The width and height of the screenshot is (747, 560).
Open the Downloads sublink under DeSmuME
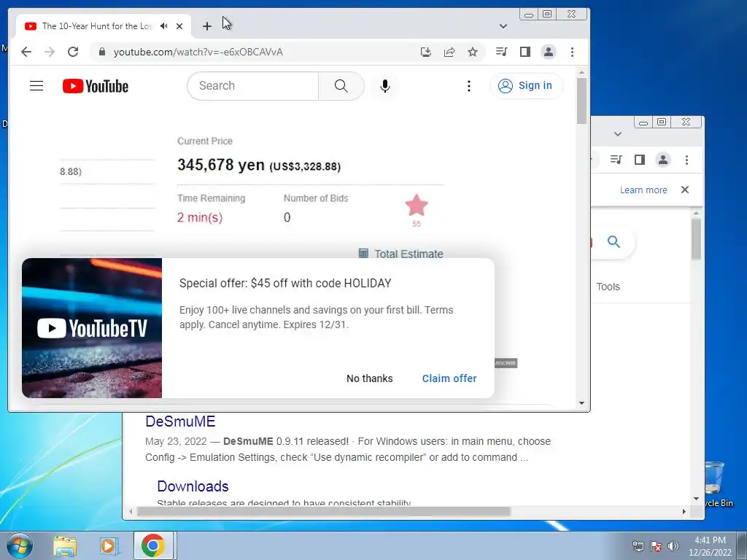click(x=193, y=486)
